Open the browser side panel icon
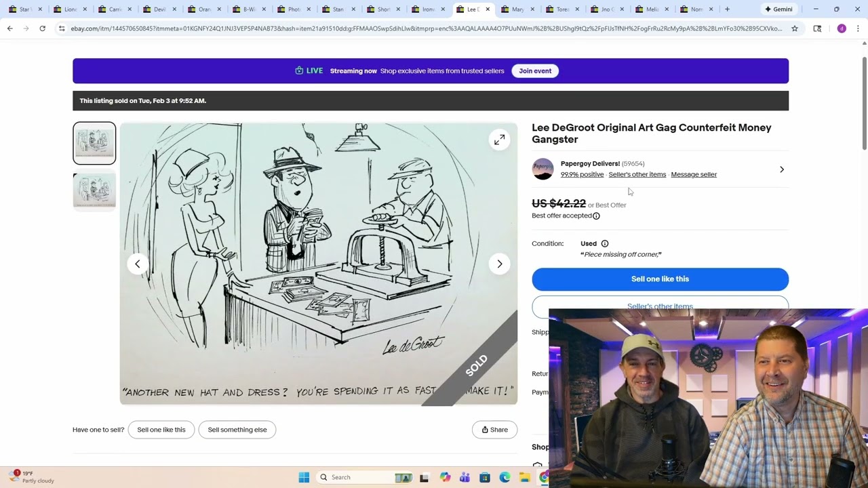 click(x=817, y=28)
